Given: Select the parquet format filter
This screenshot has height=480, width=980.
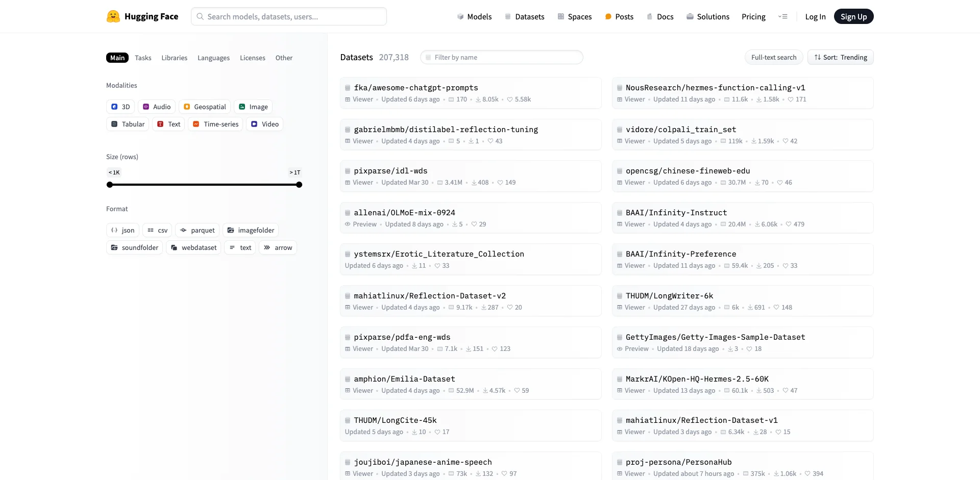Looking at the screenshot, I should click(197, 230).
